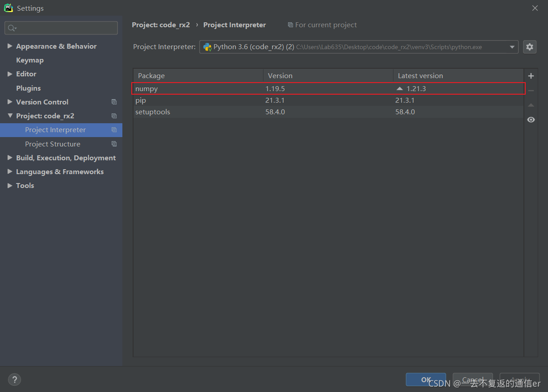This screenshot has height=392, width=548.
Task: Expand Build, Execution, Deployment section
Action: [10, 158]
